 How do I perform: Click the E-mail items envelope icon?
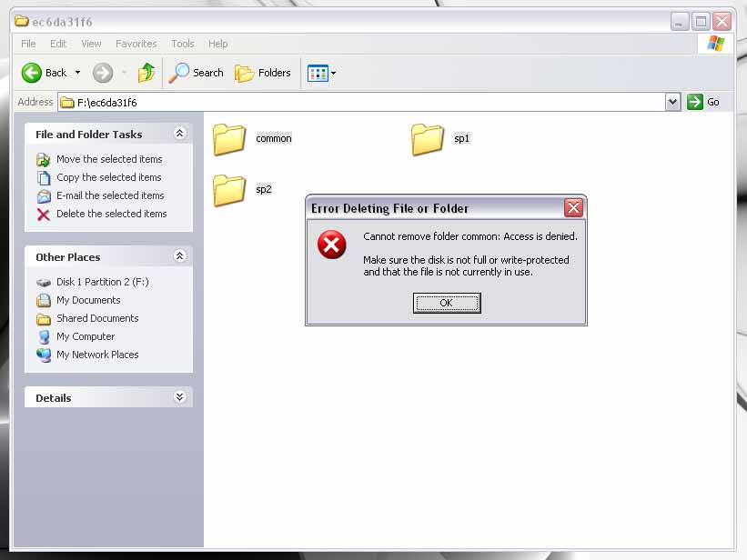pyautogui.click(x=44, y=195)
